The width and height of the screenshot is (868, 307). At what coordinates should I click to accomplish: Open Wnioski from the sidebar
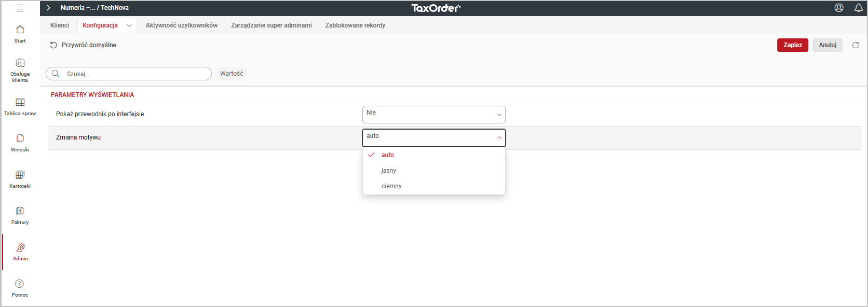click(x=20, y=143)
